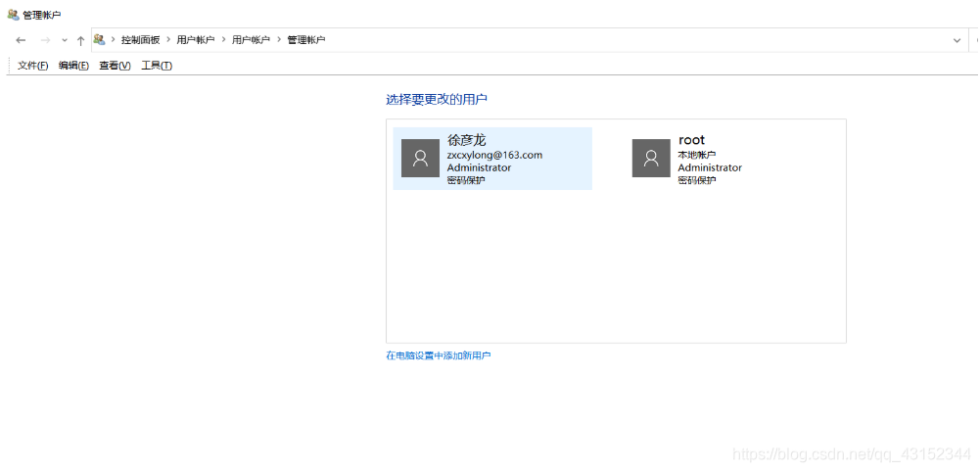Go up one level with Up arrow
The image size is (980, 472).
pos(80,40)
